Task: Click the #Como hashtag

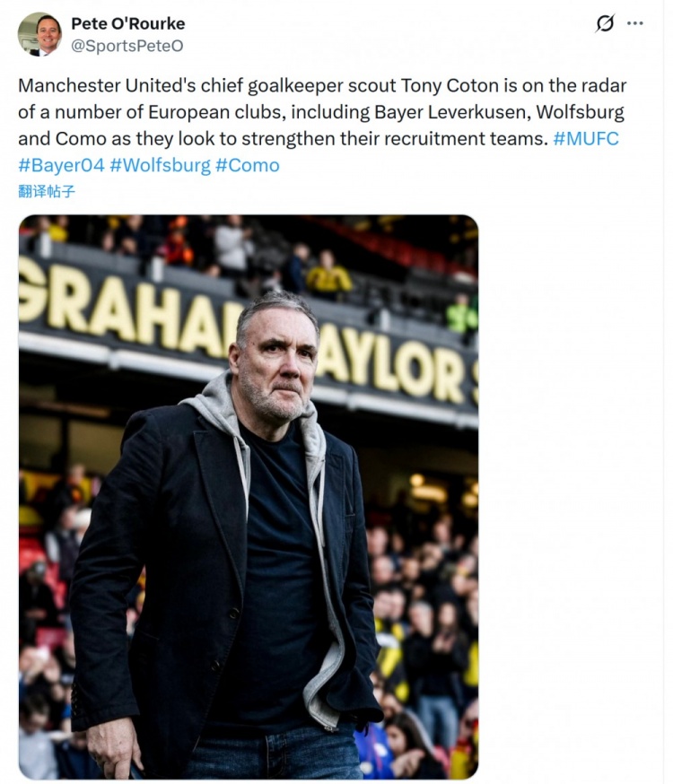Action: [x=247, y=165]
